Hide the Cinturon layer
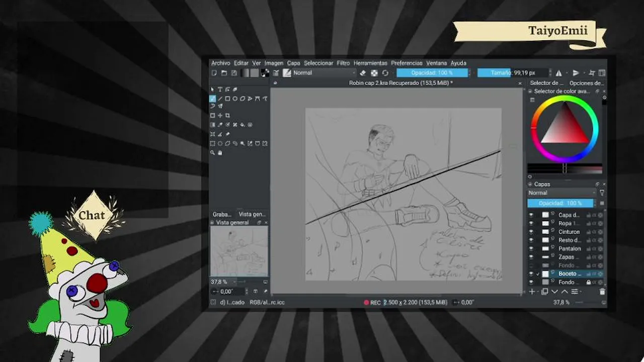This screenshot has height=362, width=644. point(531,232)
